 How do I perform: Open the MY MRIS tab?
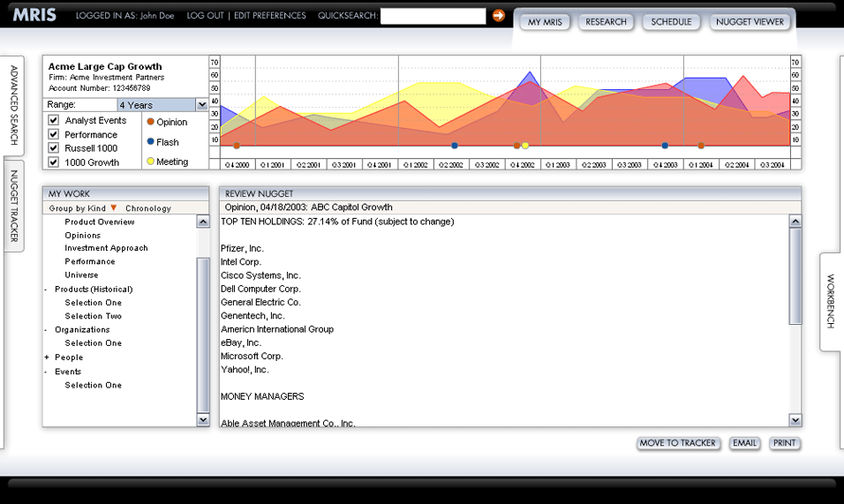[545, 22]
